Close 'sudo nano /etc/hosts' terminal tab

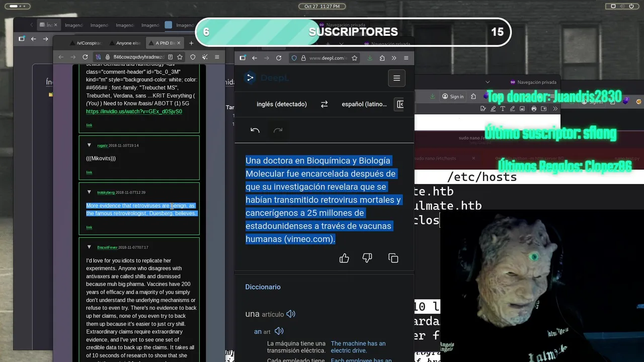point(473,158)
